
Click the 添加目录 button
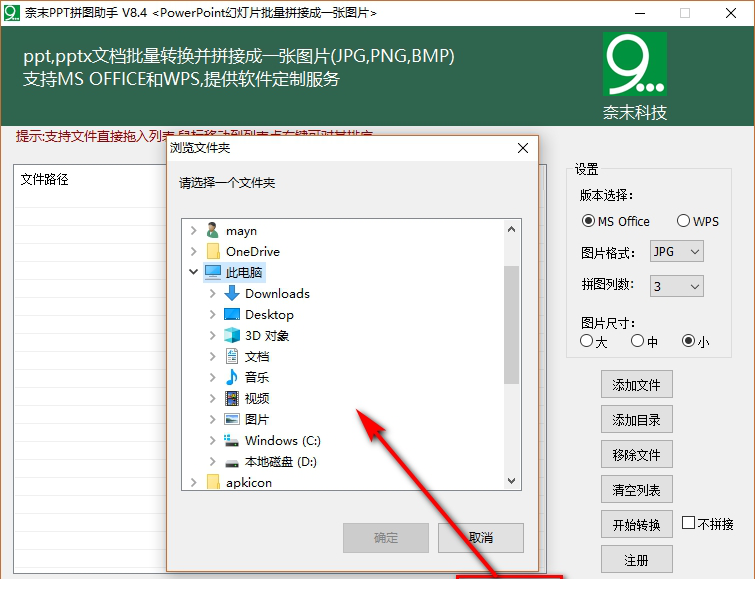point(637,419)
